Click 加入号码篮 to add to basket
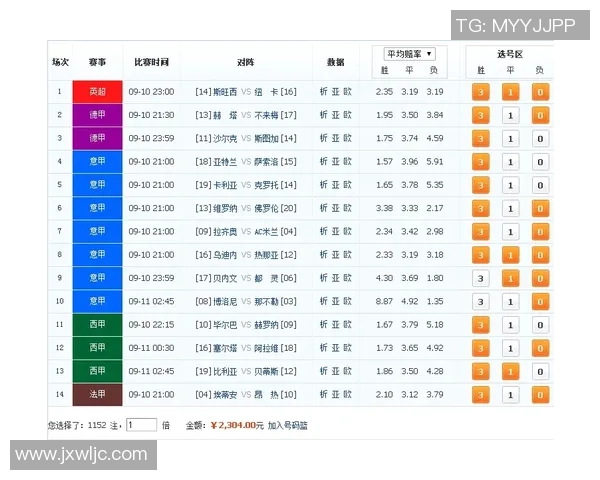600x480 pixels. pos(287,425)
